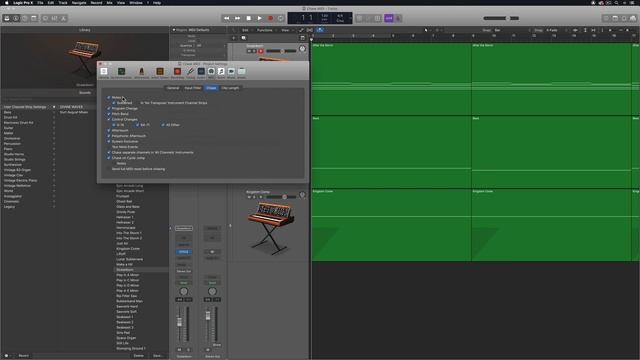This screenshot has height=360, width=640.
Task: Switch to the General MIDI tab
Action: point(173,88)
